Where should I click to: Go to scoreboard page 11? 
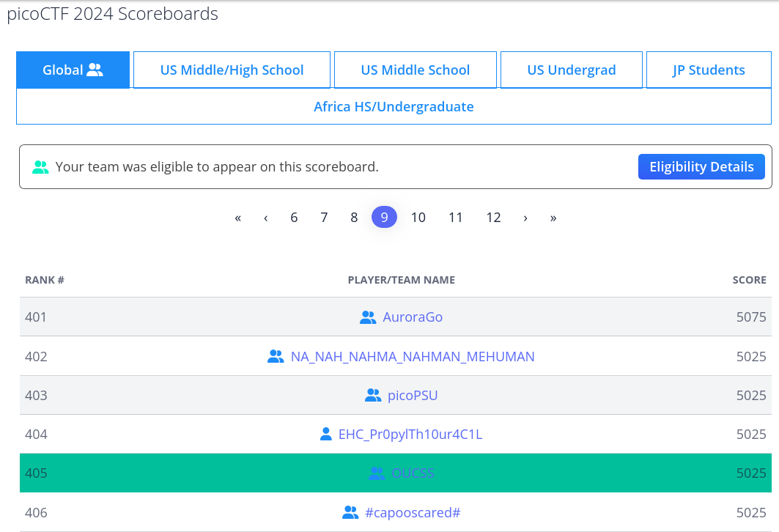click(x=456, y=218)
